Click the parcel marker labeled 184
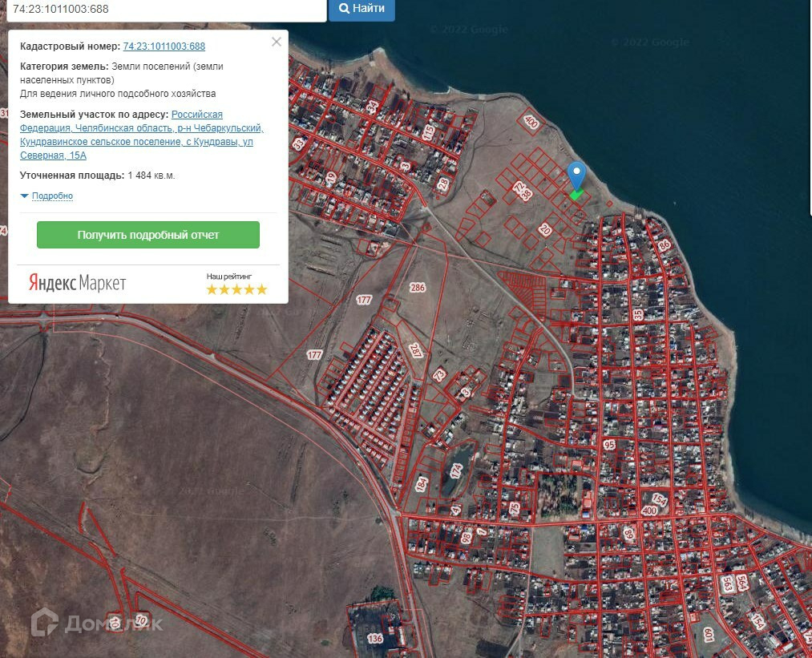The height and width of the screenshot is (658, 812). pos(421,484)
